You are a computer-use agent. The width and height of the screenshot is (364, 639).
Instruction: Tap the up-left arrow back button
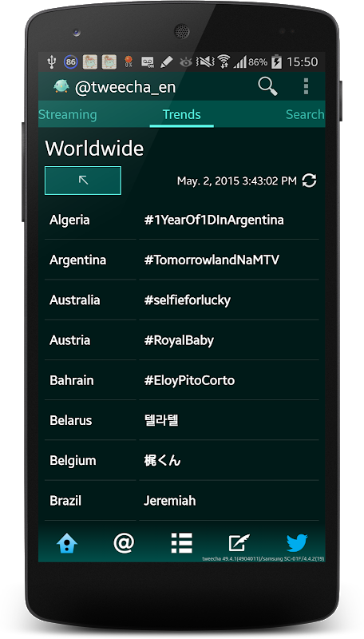83,181
